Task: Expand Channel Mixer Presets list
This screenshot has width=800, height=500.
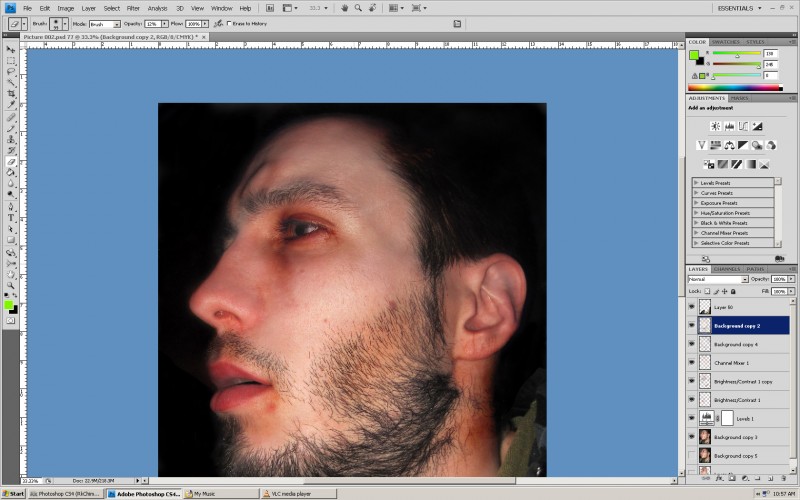Action: point(696,233)
